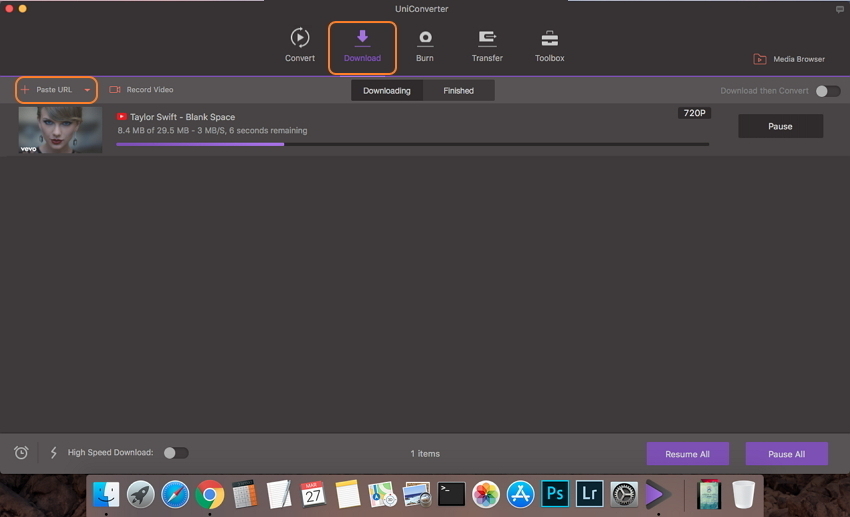Toggle Download then Convert switch
850x517 pixels.
(x=828, y=91)
